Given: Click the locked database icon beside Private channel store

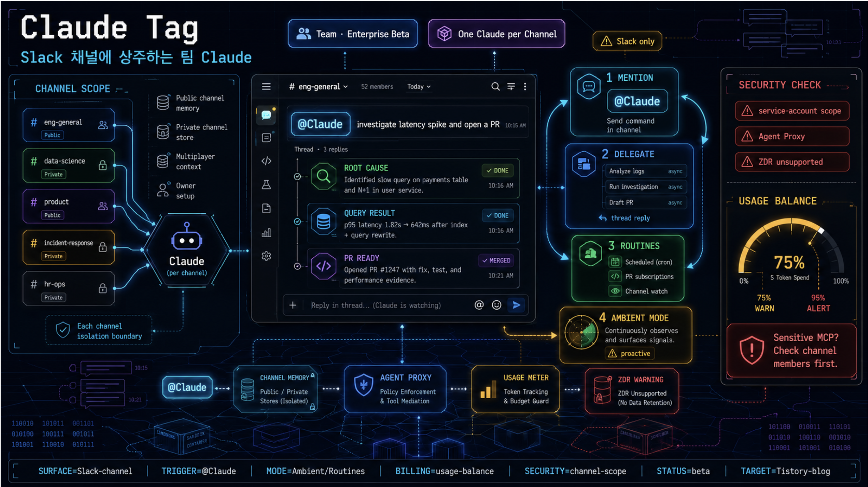Looking at the screenshot, I should coord(163,131).
